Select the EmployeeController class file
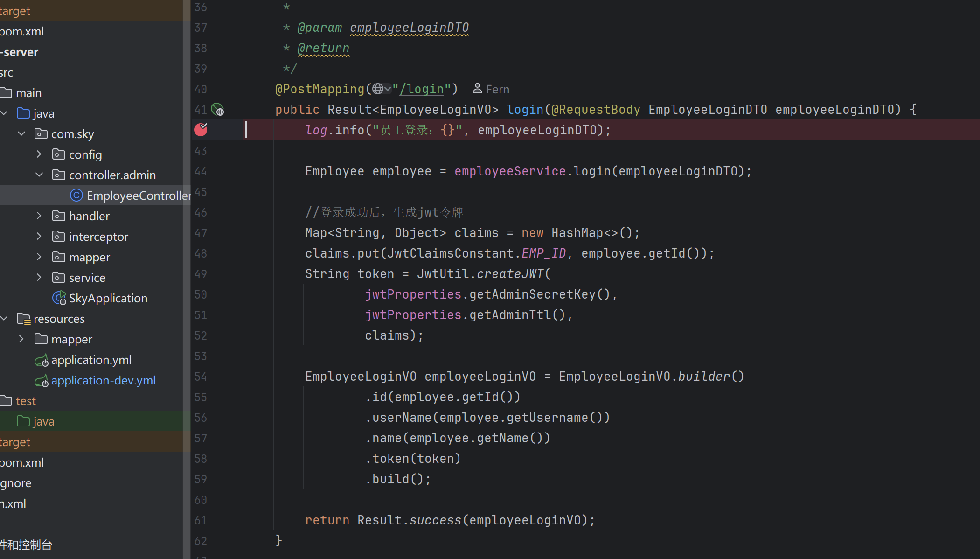This screenshot has width=980, height=559. [x=138, y=196]
